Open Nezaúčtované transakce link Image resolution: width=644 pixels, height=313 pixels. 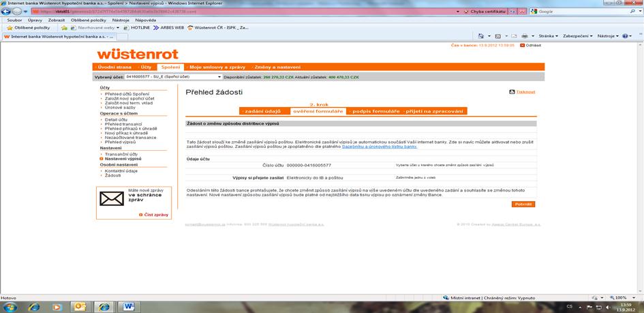click(130, 138)
